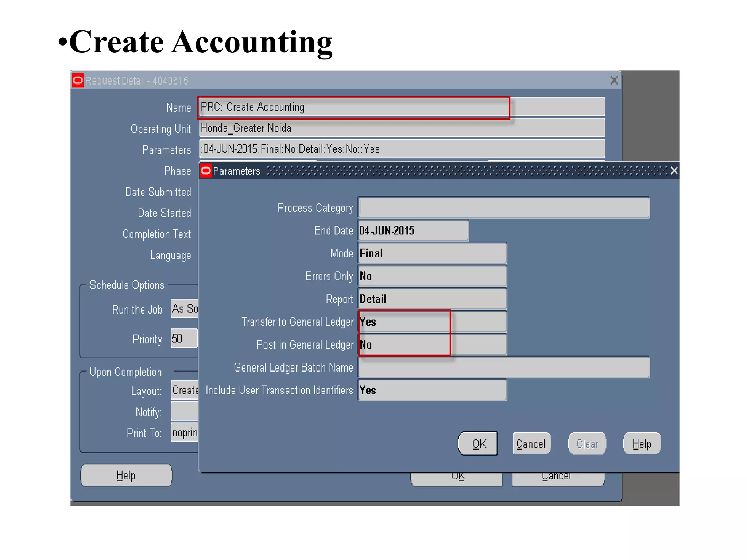The image size is (747, 560).
Task: Select the Mode field showing Final
Action: click(433, 253)
